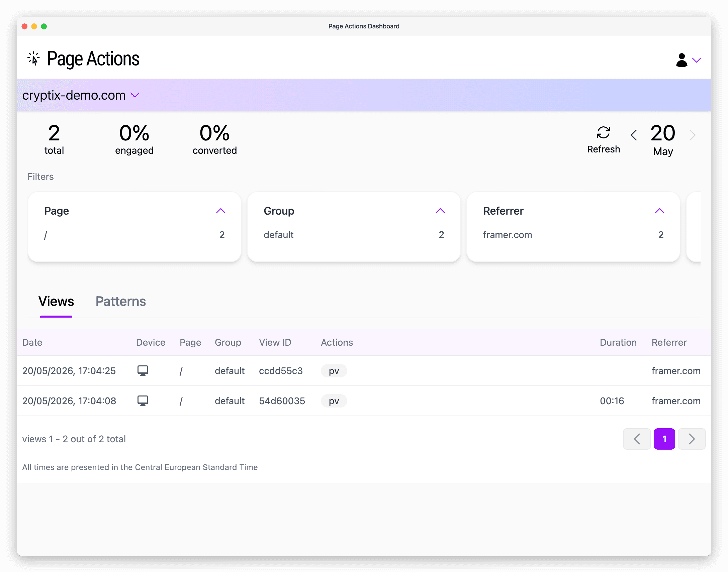Click the Filters heading label
Viewport: 728px width, 572px height.
pos(40,177)
